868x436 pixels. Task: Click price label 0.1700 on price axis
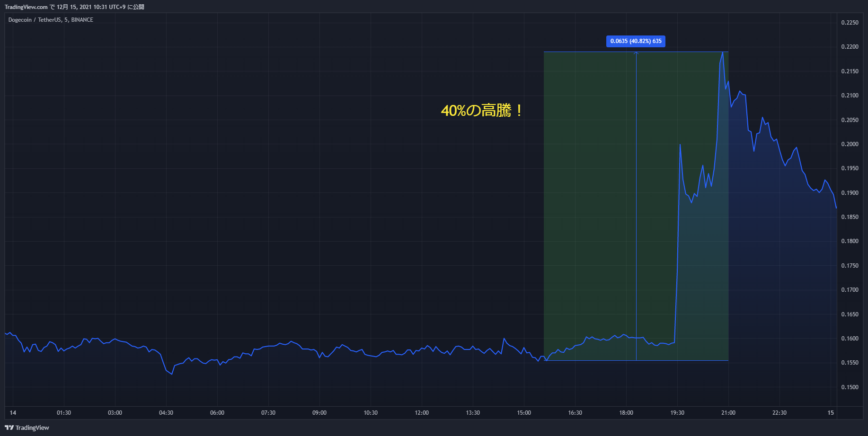coord(850,290)
